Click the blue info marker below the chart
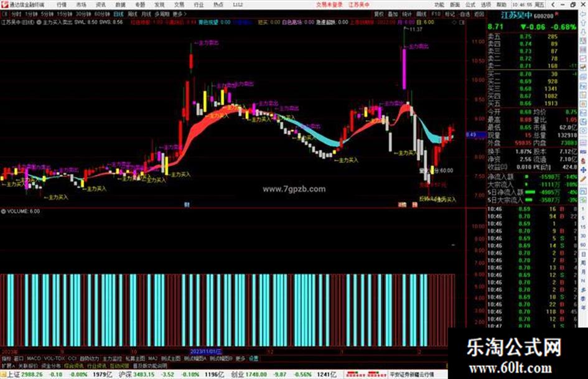 pyautogui.click(x=187, y=205)
